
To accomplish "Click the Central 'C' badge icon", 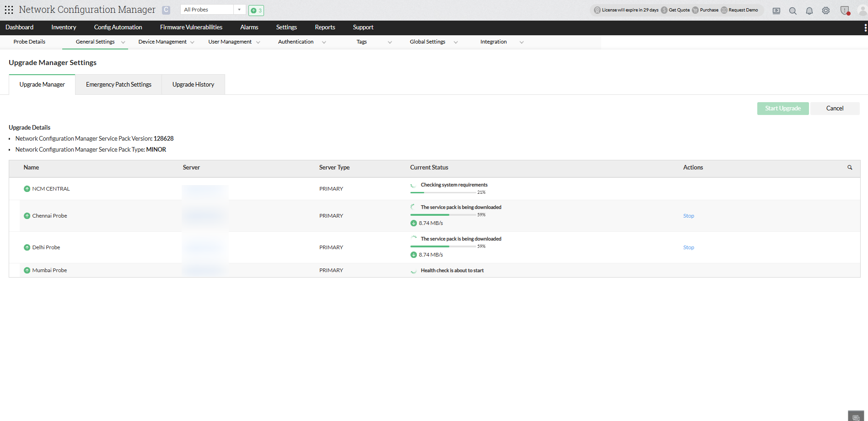I will (166, 10).
